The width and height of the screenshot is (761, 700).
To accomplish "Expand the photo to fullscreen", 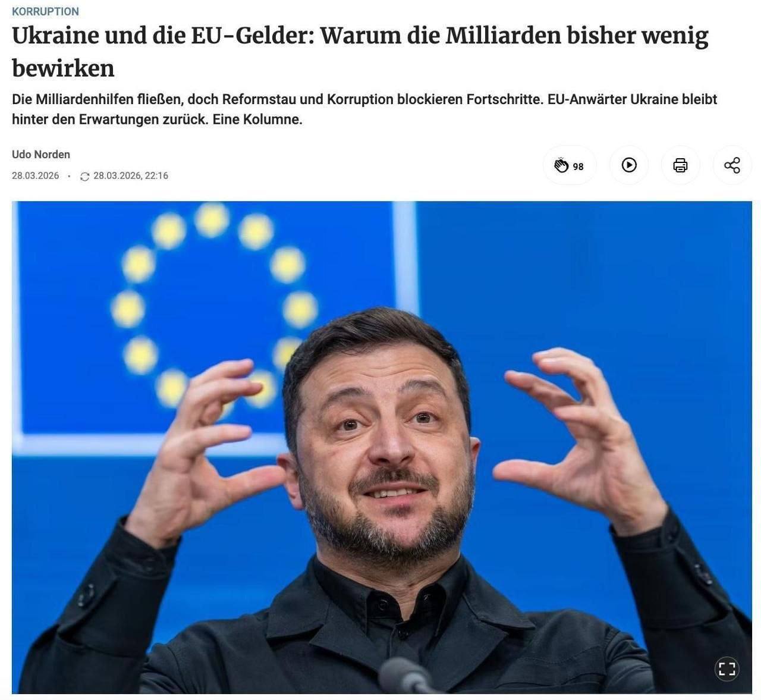I will tap(727, 668).
